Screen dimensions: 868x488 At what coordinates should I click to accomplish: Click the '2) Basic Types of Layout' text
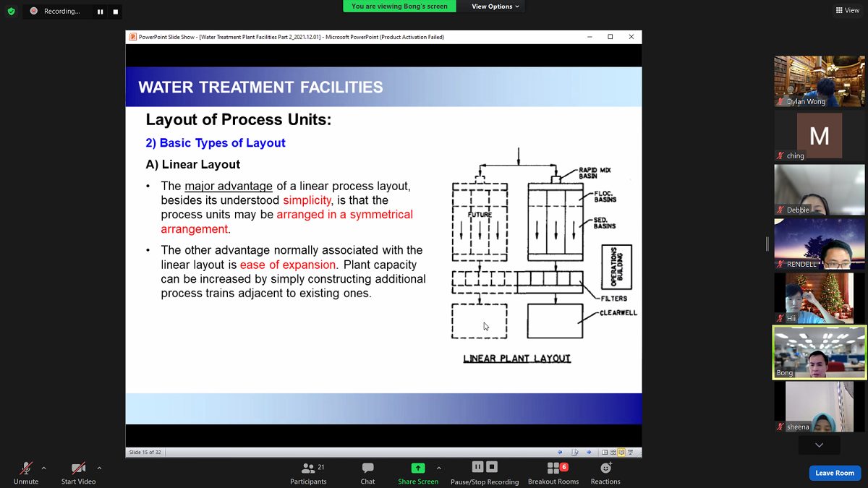(216, 143)
